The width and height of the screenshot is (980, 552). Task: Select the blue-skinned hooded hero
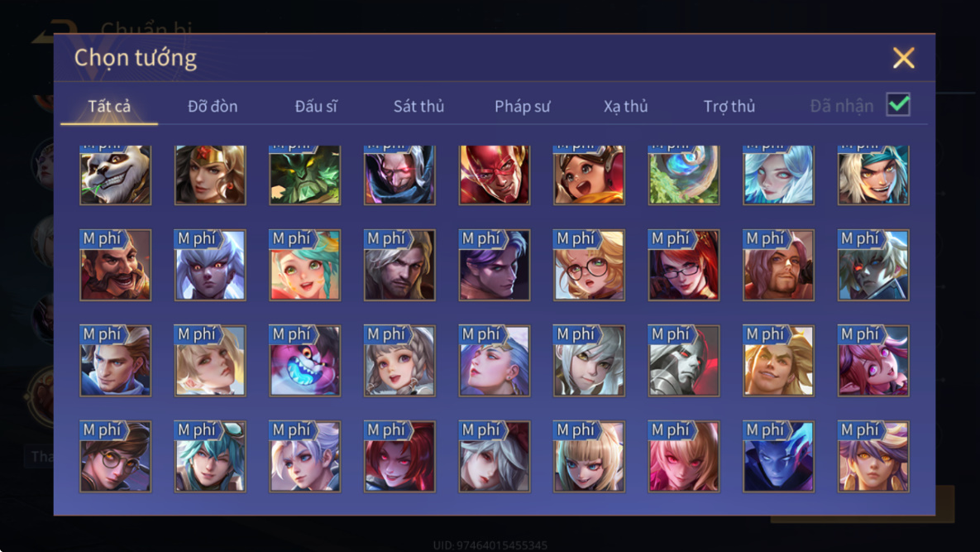pyautogui.click(x=778, y=456)
